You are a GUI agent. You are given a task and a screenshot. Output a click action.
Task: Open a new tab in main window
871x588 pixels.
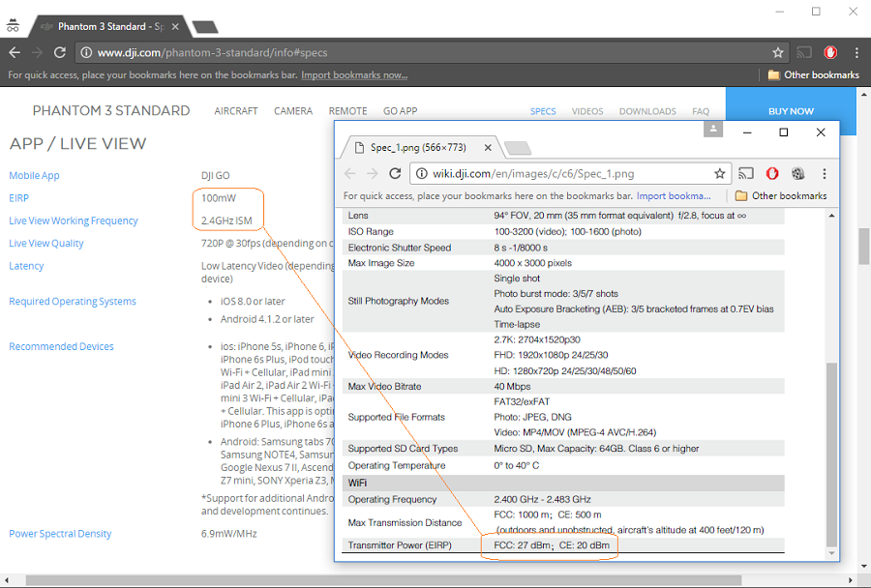204,27
